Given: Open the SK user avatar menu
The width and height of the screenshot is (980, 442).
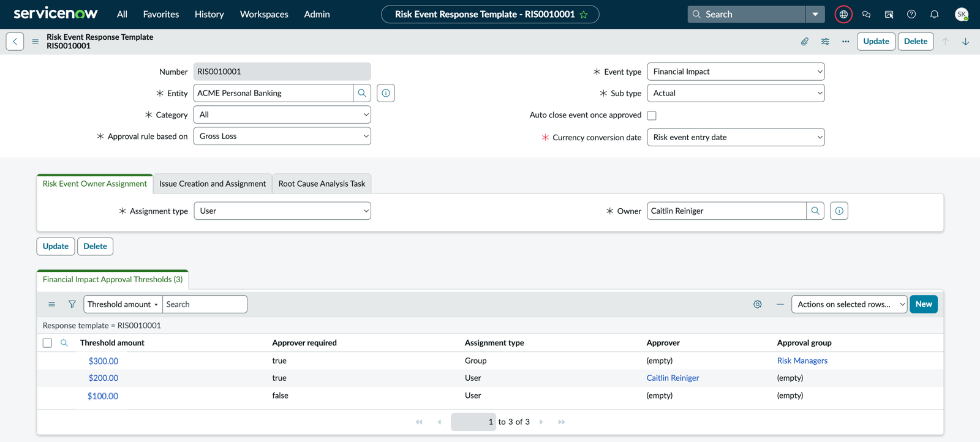Looking at the screenshot, I should 962,14.
